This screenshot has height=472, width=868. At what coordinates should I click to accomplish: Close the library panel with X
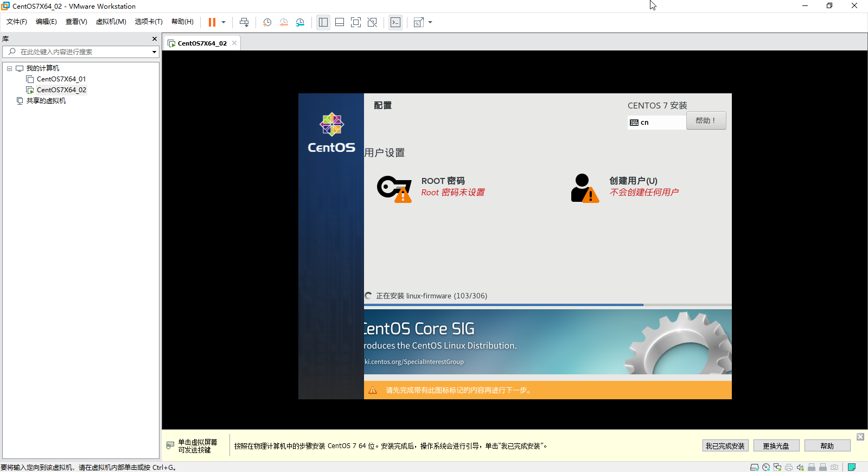coord(155,39)
